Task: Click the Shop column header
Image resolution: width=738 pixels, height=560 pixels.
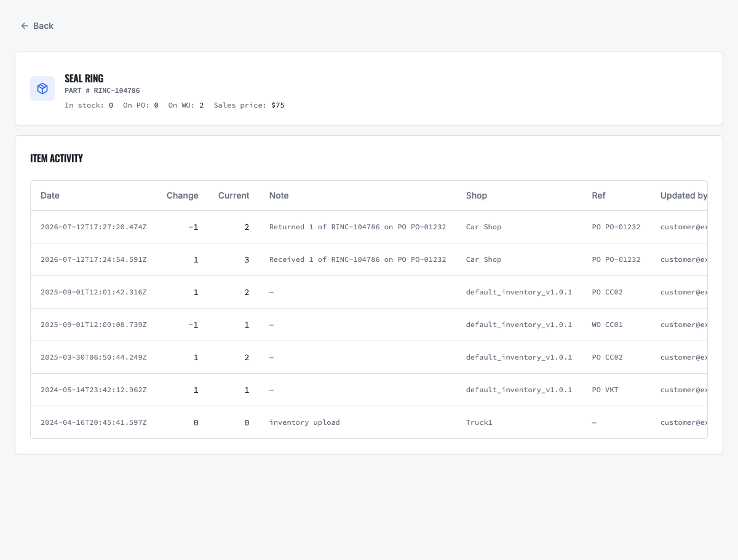Action: [x=477, y=195]
